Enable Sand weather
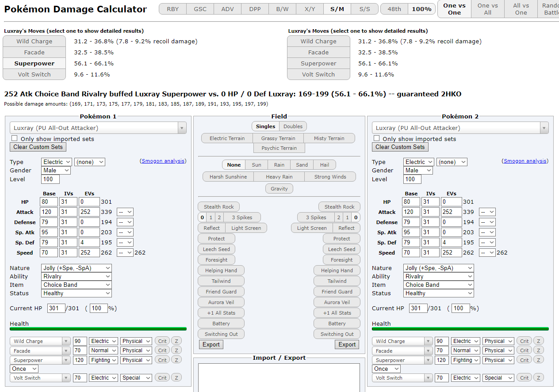 click(302, 165)
